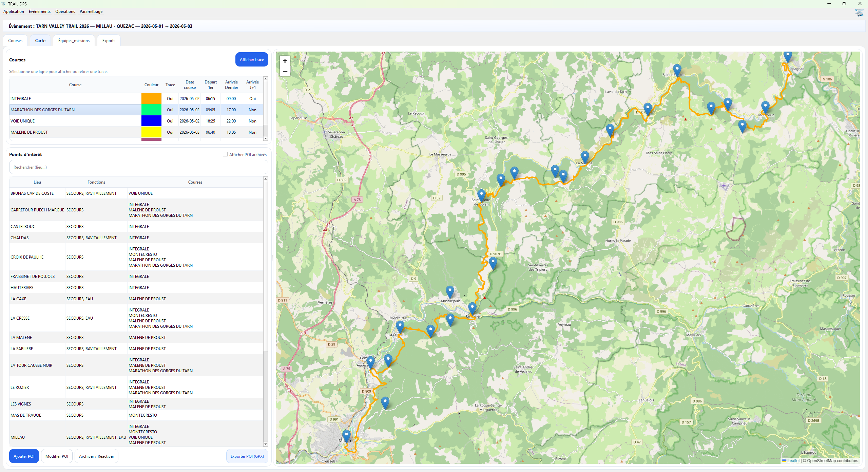Image resolution: width=868 pixels, height=472 pixels.
Task: Open the Paramétrage menu
Action: pos(91,11)
